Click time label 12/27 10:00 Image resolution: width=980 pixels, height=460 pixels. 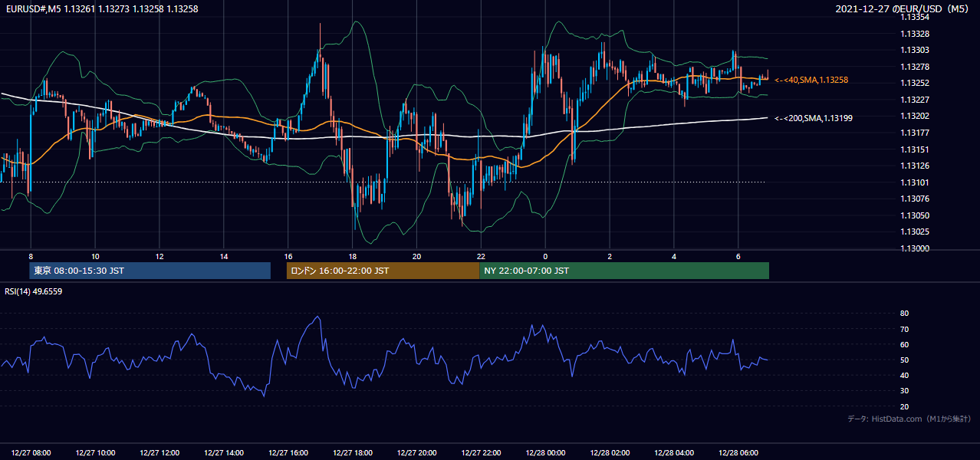click(95, 452)
